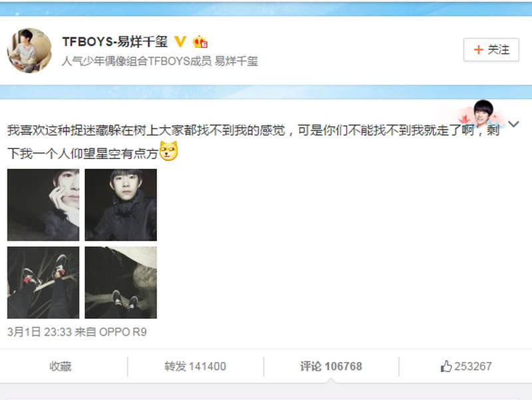The width and height of the screenshot is (532, 400).
Task: Open the 转发 141400 repost action
Action: (195, 366)
